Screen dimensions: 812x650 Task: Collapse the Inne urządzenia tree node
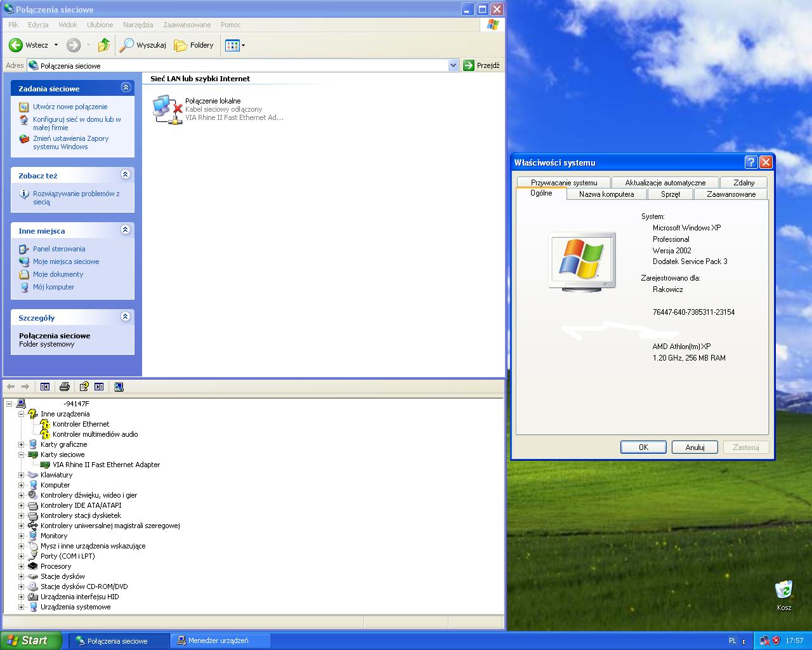[21, 414]
